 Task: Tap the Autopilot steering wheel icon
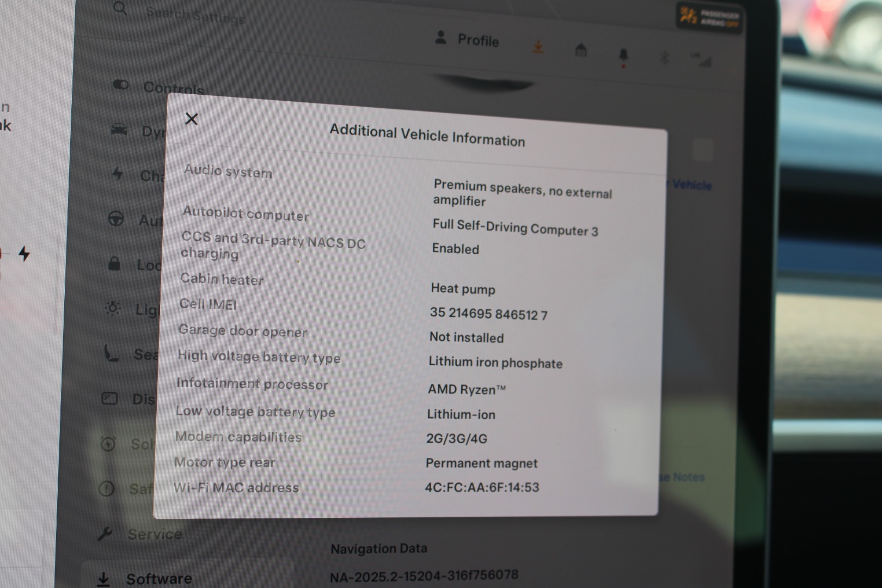(x=115, y=219)
